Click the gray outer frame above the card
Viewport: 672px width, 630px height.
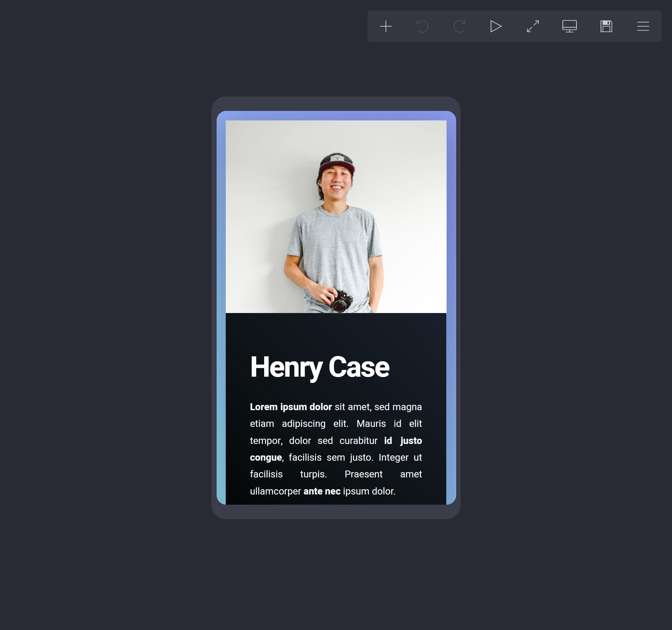336,104
